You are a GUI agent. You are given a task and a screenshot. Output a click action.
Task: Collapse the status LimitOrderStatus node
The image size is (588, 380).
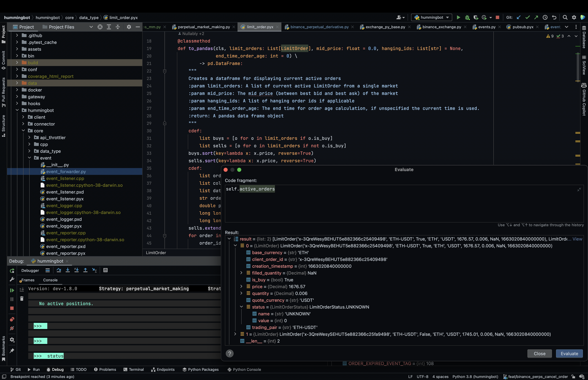(x=241, y=307)
